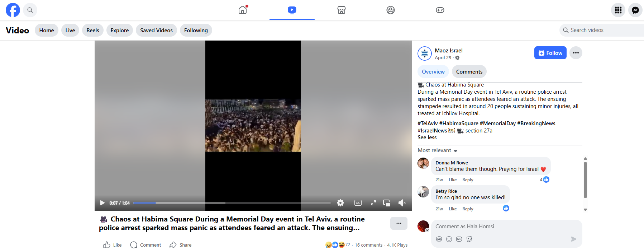Open the apps grid menu

618,10
